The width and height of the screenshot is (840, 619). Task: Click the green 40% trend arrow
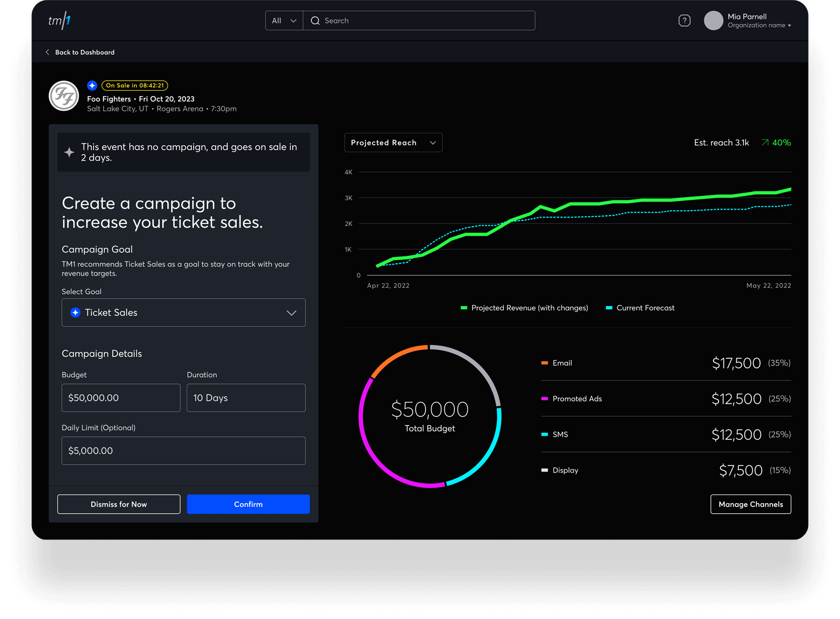(x=765, y=142)
